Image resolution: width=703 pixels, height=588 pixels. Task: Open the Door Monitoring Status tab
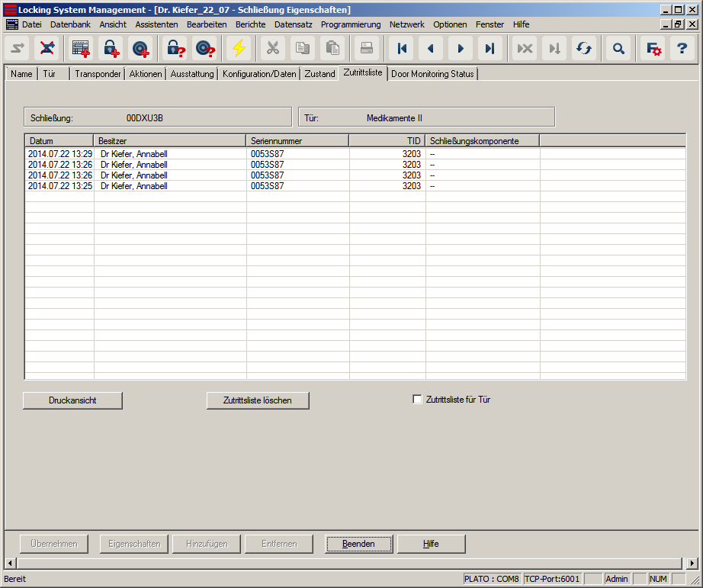(x=432, y=74)
